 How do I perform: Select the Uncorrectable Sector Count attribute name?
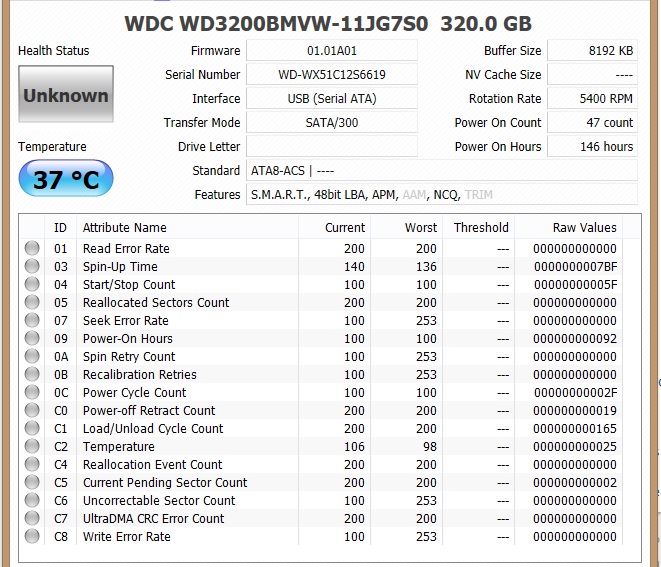(159, 501)
